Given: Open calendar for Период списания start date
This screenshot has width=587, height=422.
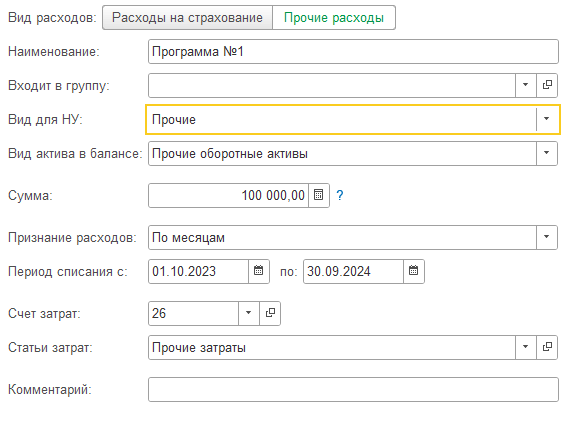Looking at the screenshot, I should 259,271.
